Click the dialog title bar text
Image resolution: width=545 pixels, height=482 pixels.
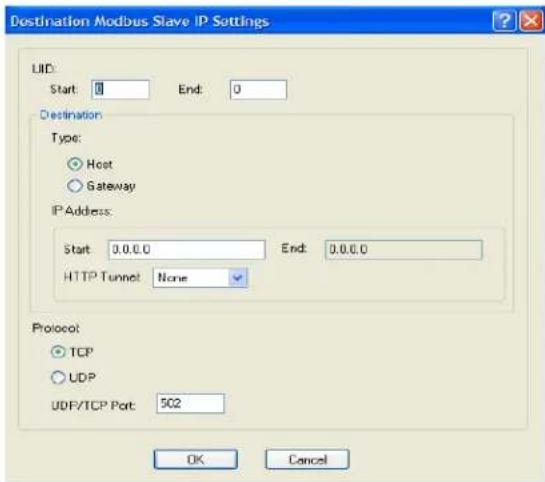[x=140, y=21]
